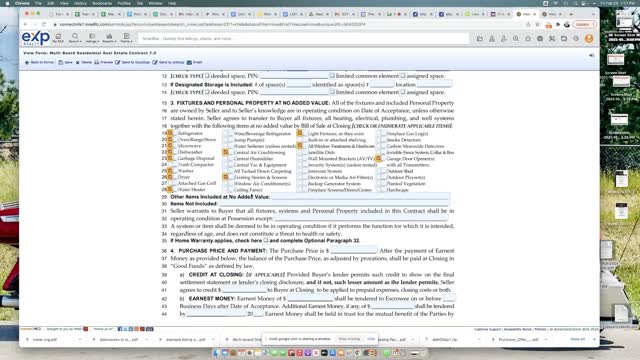Click the eXp Realty logo

coord(36,38)
